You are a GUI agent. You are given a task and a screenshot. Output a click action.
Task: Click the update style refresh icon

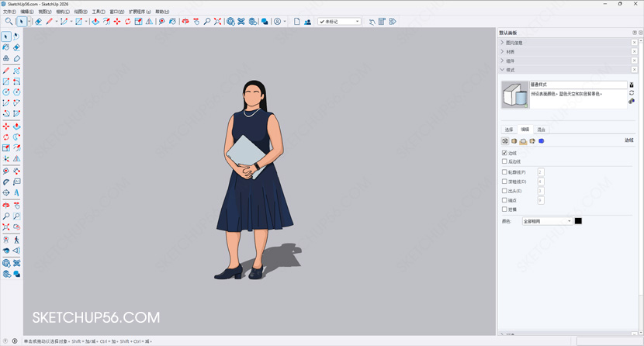(x=632, y=93)
